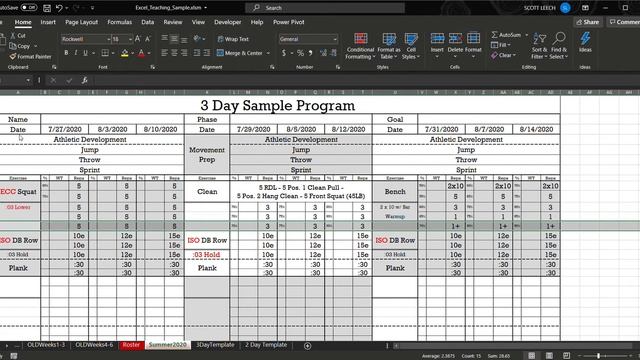The image size is (640, 360).
Task: Open Format as Table gallery
Action: point(389,46)
